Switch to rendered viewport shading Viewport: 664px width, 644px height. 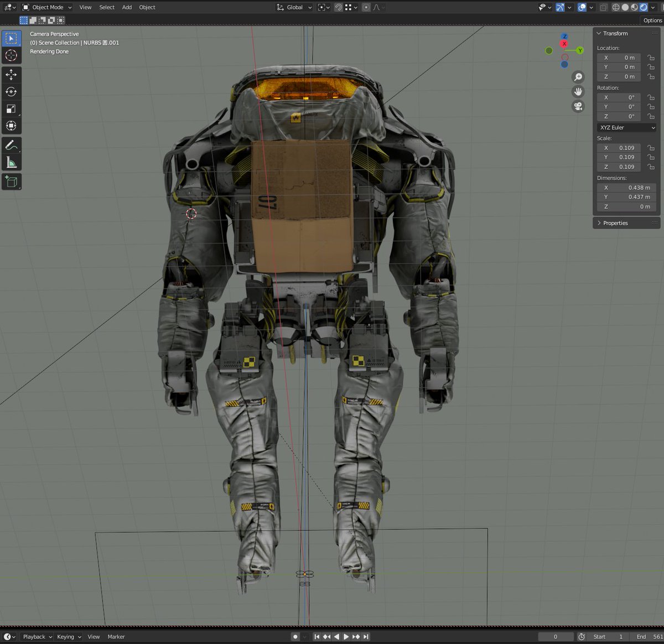tap(644, 7)
